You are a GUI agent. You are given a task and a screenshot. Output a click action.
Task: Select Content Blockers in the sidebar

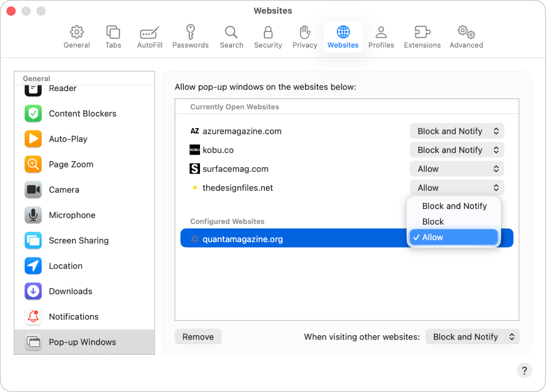(82, 113)
